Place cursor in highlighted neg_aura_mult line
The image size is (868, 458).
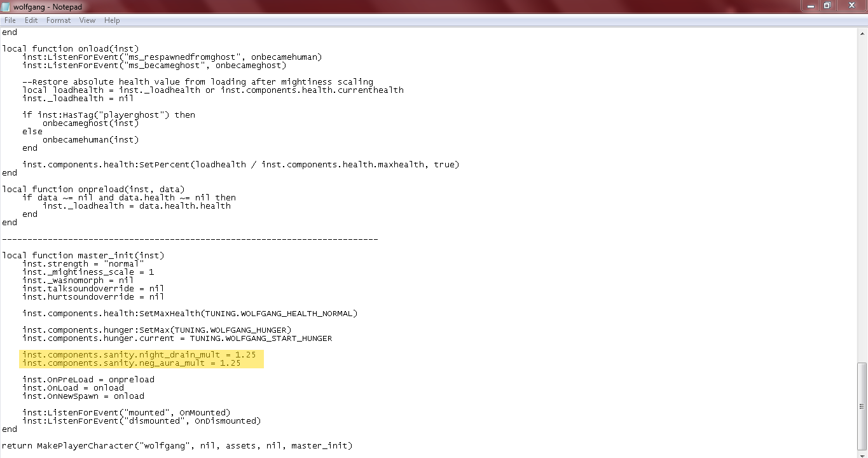(131, 363)
